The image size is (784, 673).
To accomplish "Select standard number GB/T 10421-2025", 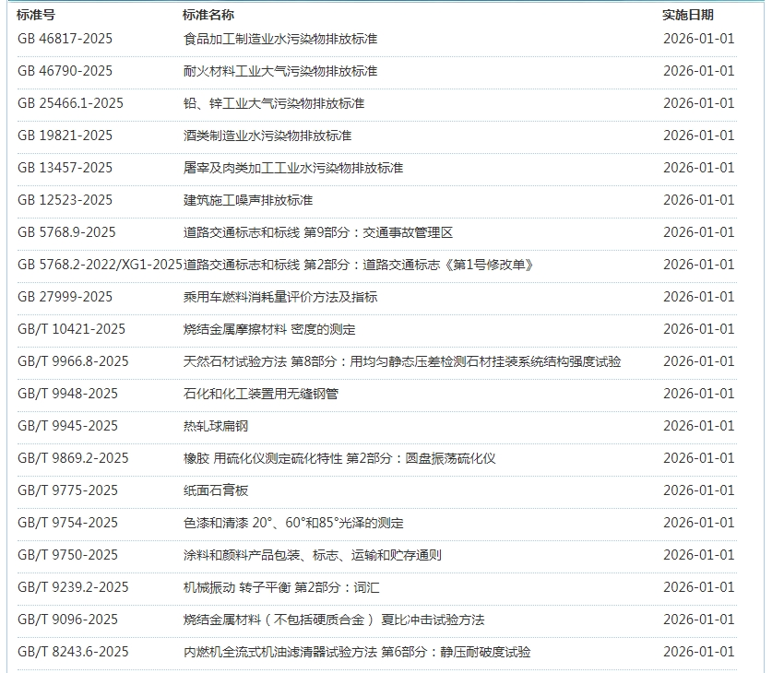I will click(x=71, y=329).
